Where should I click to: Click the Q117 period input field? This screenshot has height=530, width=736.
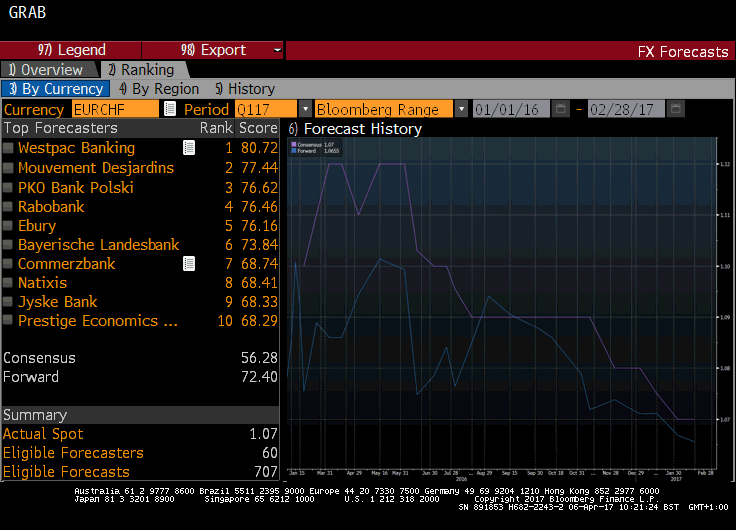tap(266, 109)
